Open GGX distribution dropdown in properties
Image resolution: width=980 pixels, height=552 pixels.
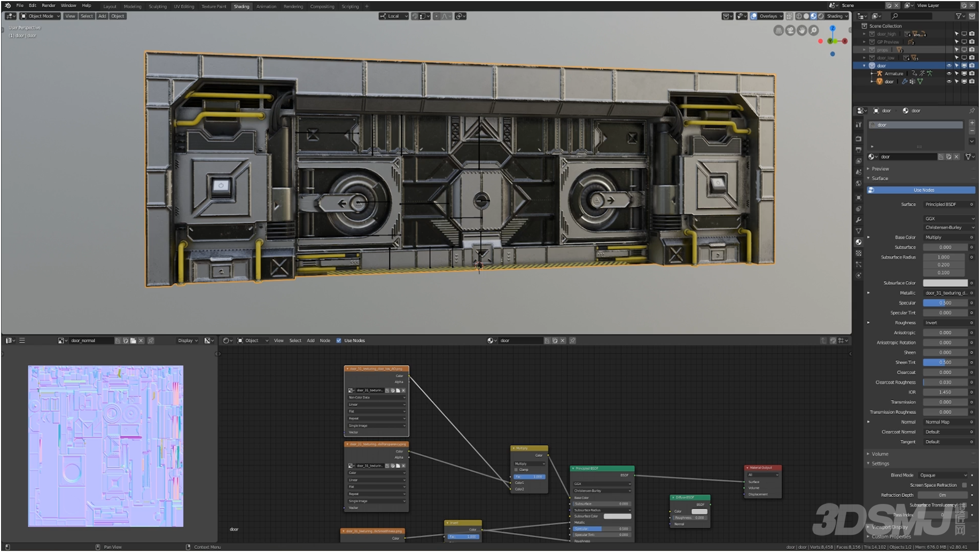pyautogui.click(x=949, y=219)
